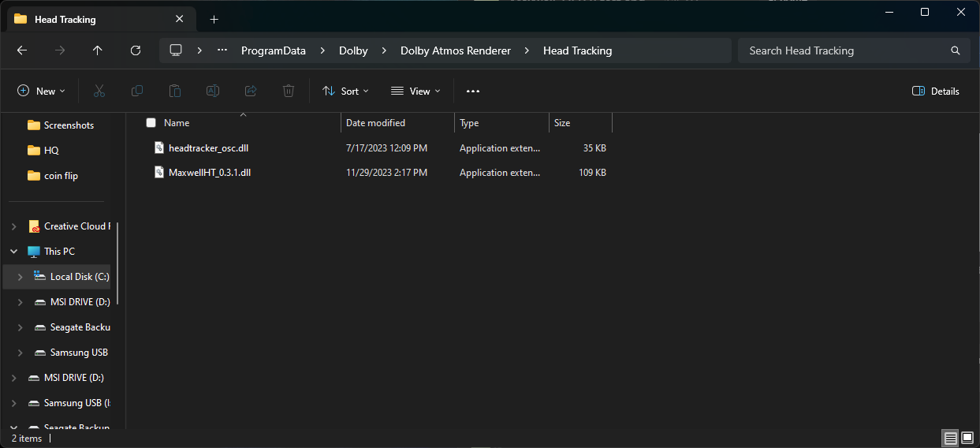Sort by Date modified column

click(x=375, y=123)
